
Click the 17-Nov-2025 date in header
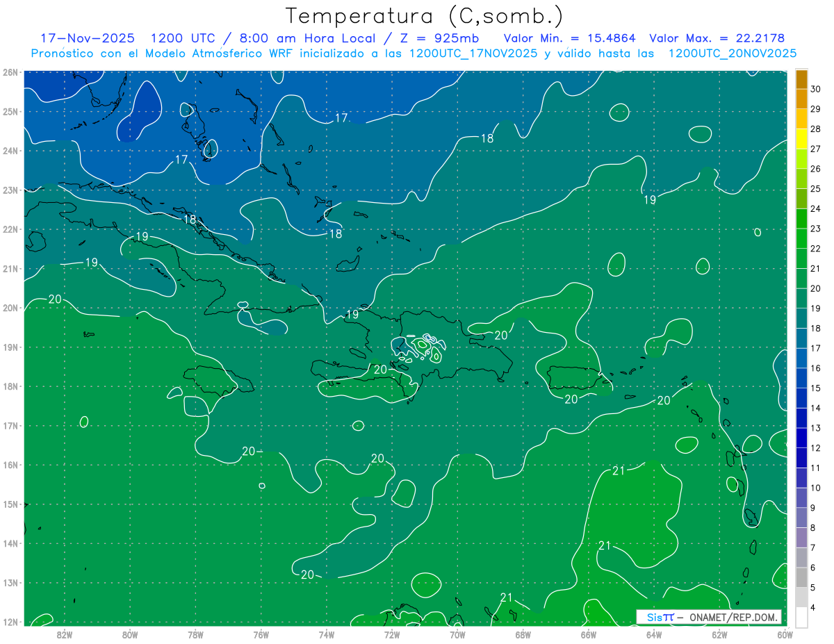[x=87, y=38]
